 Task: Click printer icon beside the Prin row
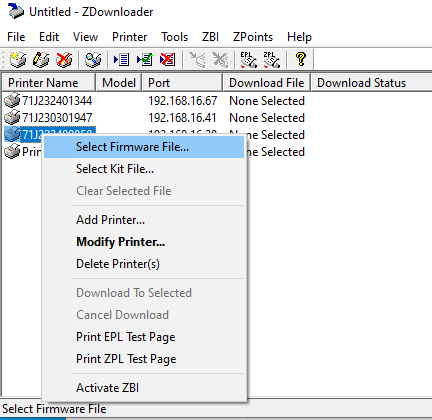tap(12, 151)
